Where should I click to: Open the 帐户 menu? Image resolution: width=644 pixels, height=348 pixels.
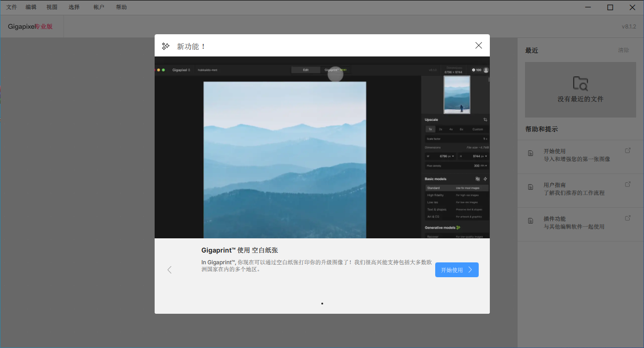[99, 7]
